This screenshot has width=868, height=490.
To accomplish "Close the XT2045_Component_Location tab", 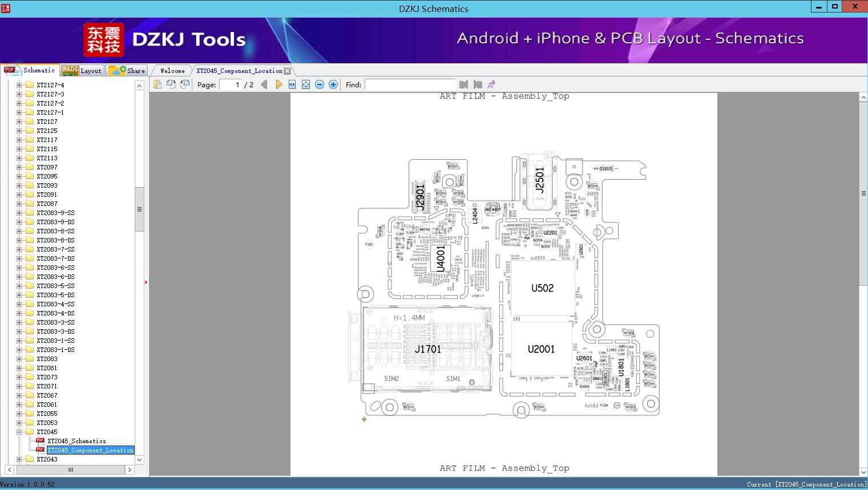I will coord(287,71).
